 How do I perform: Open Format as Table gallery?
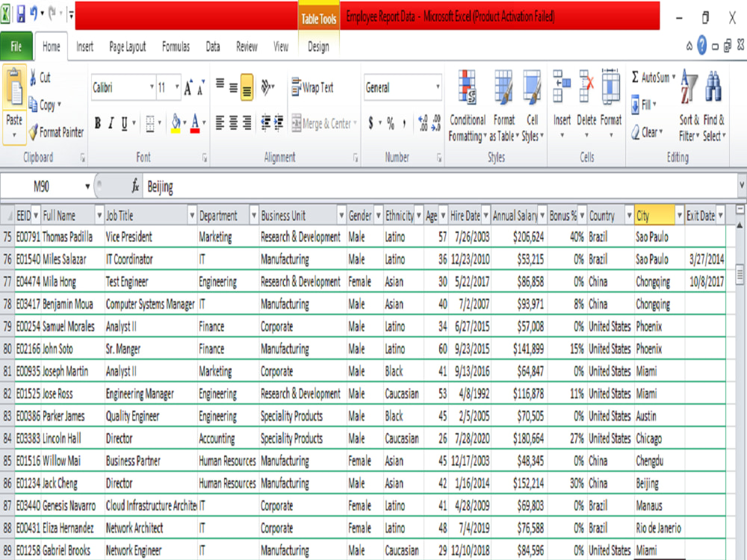coord(504,106)
